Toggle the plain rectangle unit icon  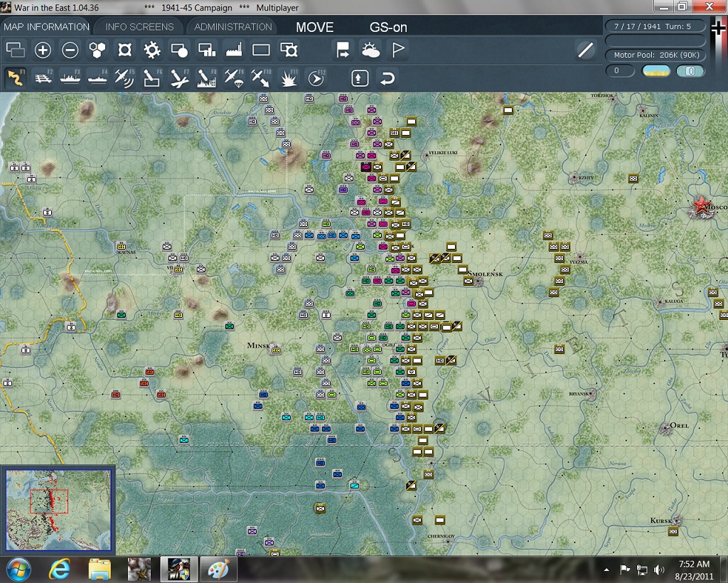(261, 50)
